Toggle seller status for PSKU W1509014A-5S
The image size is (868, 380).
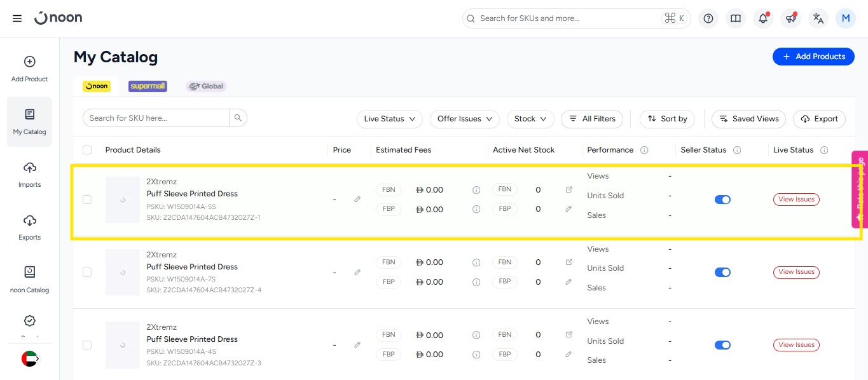722,200
